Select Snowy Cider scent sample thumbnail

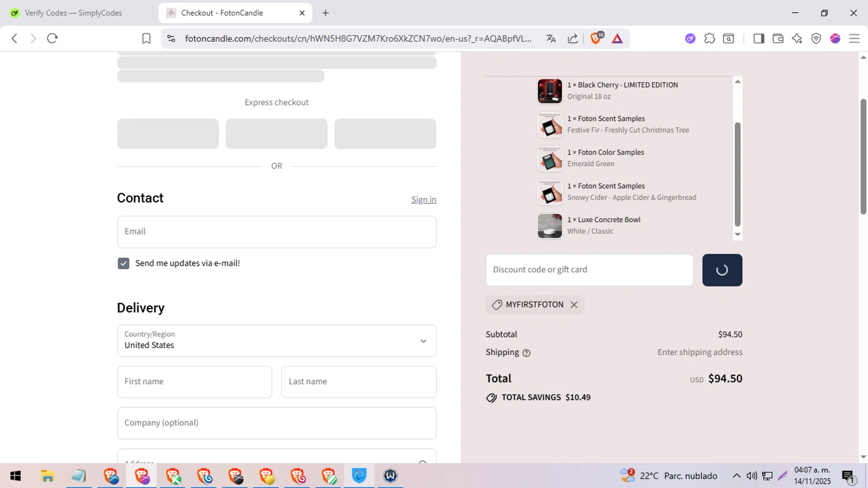[x=550, y=192]
